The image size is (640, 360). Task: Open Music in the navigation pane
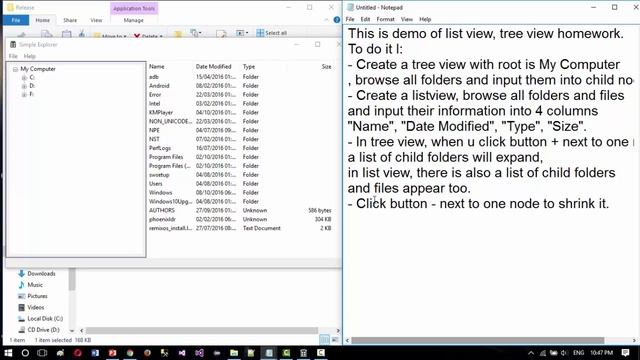tap(31, 285)
